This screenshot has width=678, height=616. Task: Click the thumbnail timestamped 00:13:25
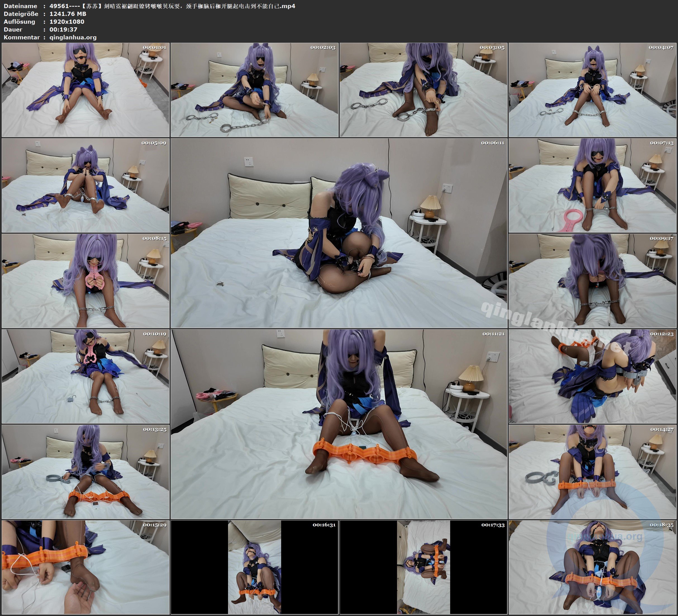[x=85, y=472]
